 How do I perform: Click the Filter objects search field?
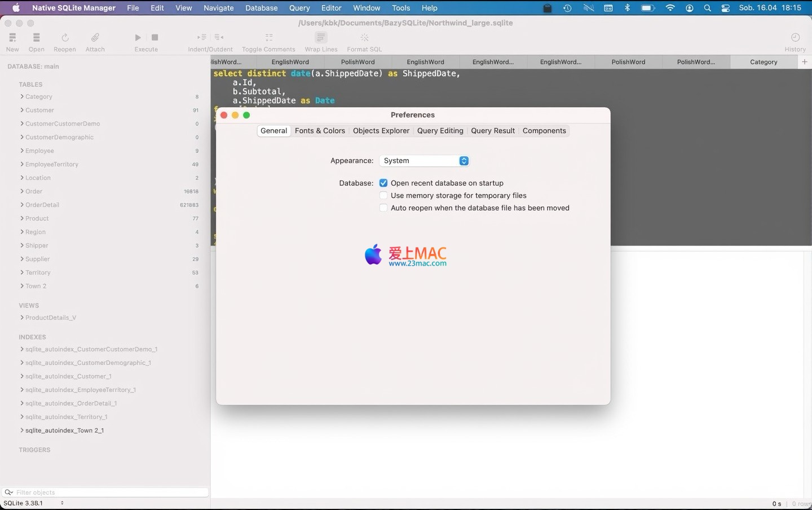(x=107, y=493)
